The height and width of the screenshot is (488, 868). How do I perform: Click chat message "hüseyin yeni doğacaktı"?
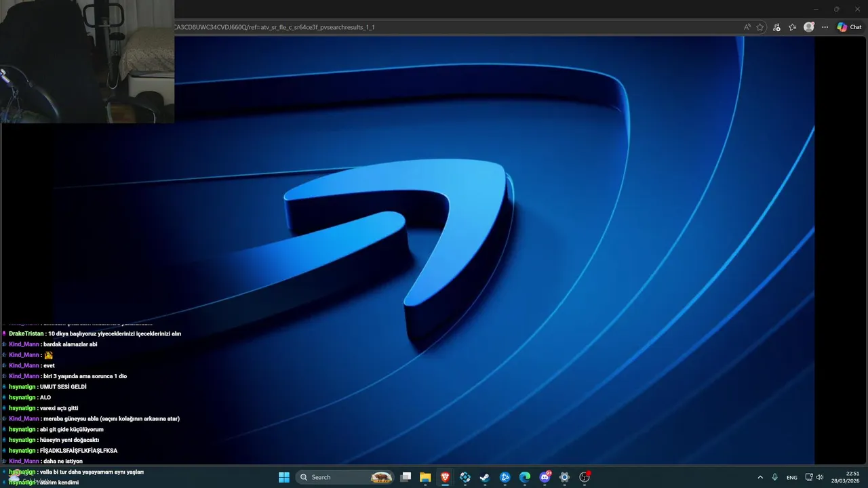coord(69,440)
